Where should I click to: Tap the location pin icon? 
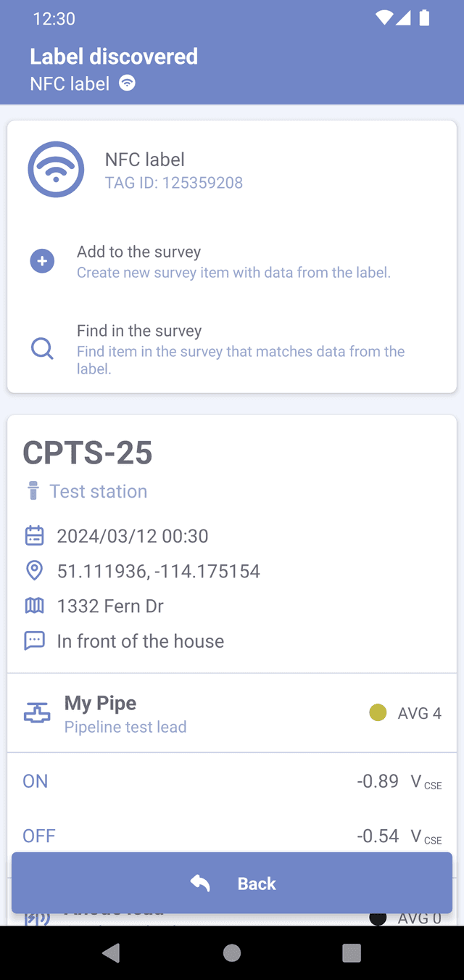click(x=34, y=571)
